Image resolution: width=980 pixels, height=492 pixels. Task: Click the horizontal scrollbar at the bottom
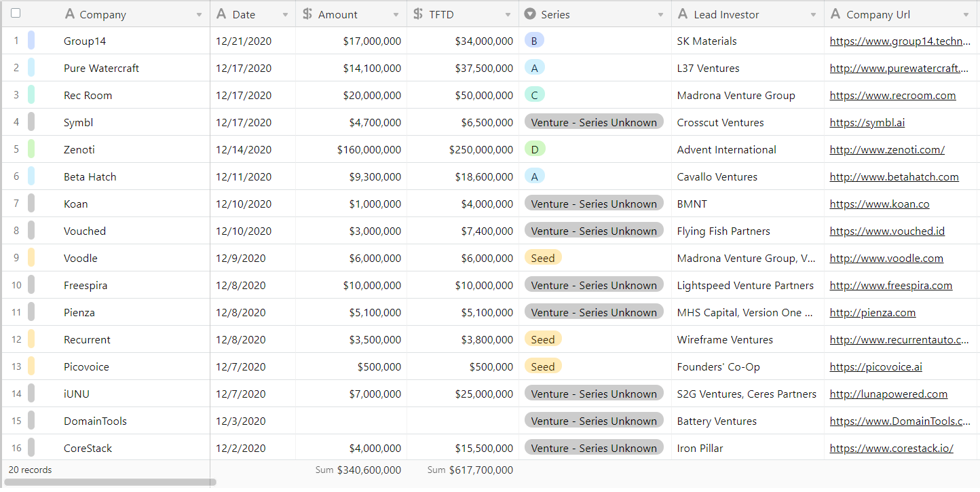(x=111, y=482)
